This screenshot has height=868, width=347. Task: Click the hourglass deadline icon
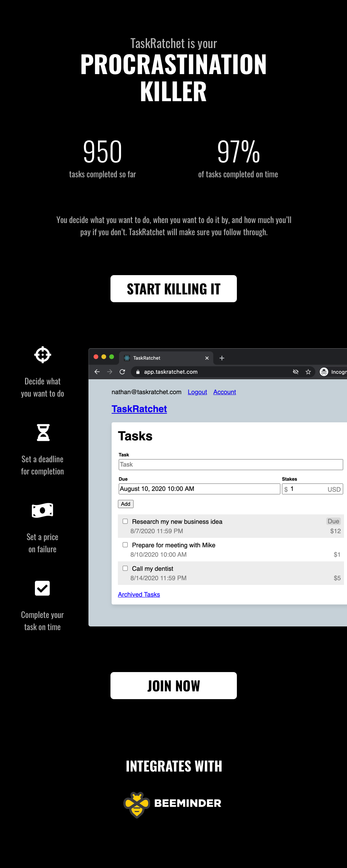click(43, 432)
